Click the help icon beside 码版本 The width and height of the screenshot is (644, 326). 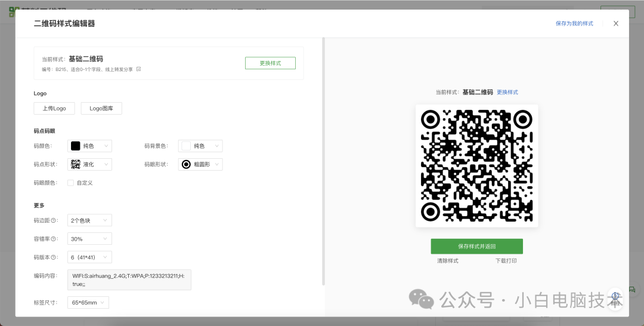point(53,257)
